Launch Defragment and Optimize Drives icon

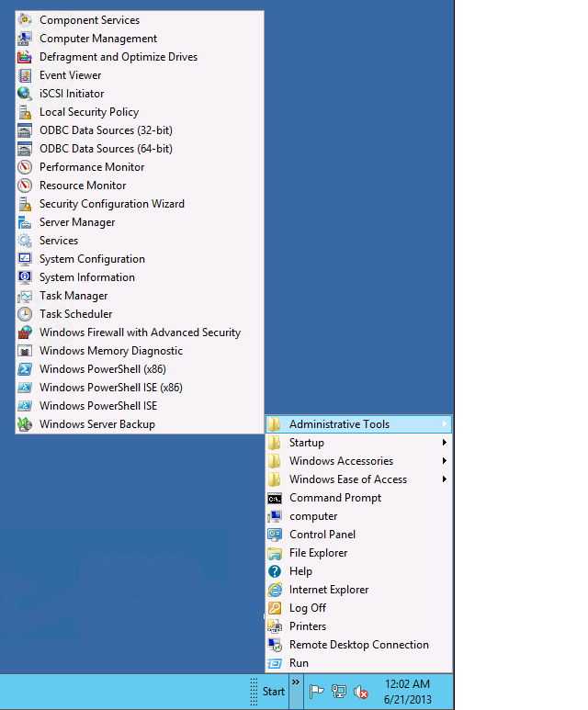click(x=25, y=57)
